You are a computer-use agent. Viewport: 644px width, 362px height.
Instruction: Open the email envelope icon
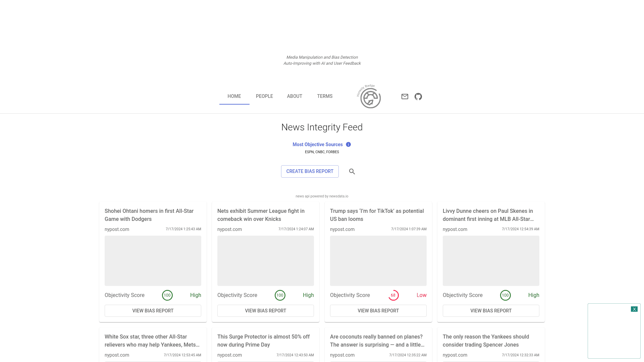(x=405, y=97)
